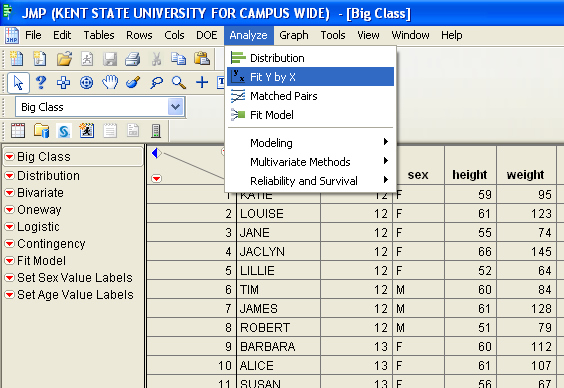
Task: Click the SAS logo toolbar icon
Action: pos(64,131)
